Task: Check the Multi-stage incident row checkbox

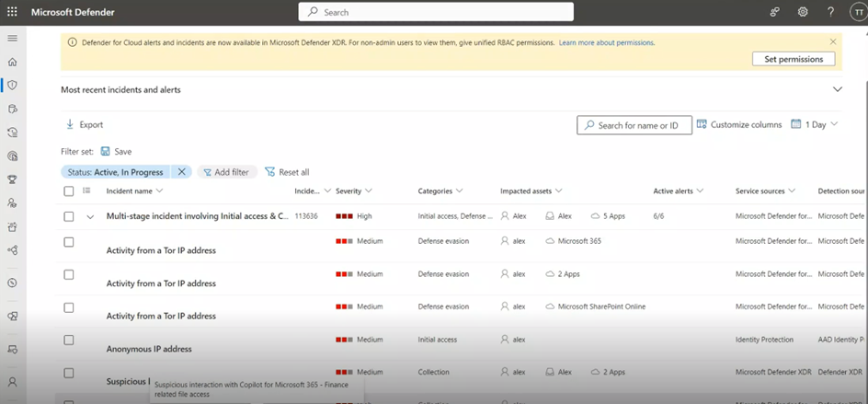Action: (69, 216)
